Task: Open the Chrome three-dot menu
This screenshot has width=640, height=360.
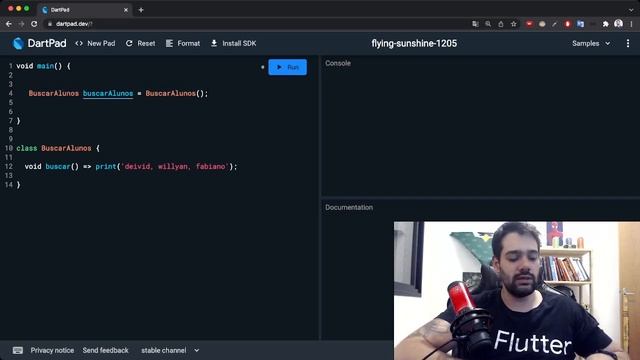Action: 631,24
